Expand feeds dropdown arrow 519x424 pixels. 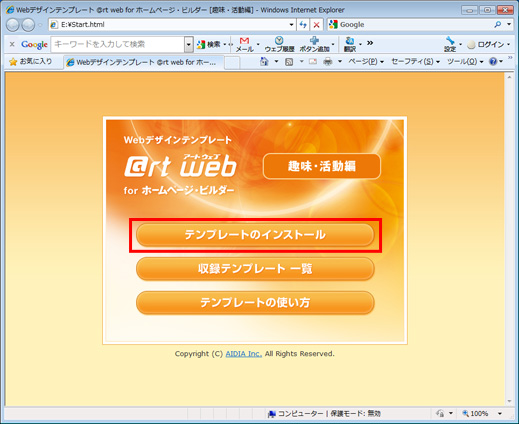(x=301, y=62)
